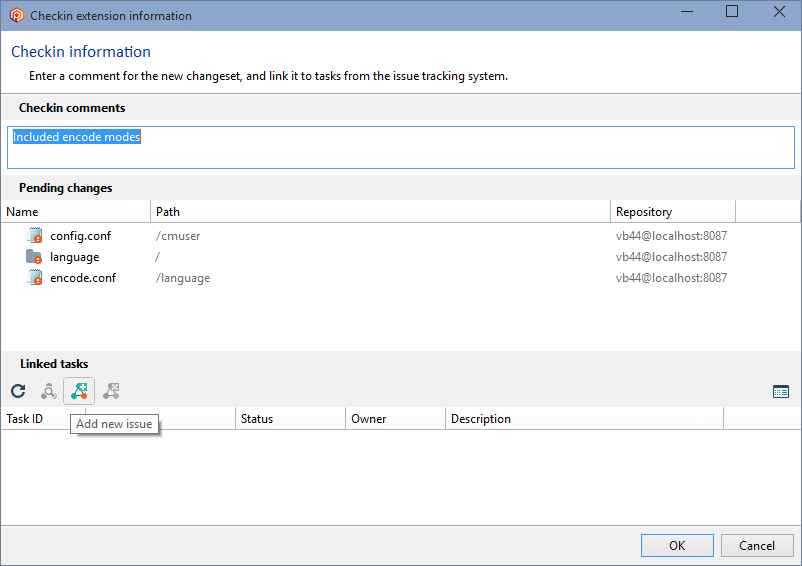Screen dimensions: 802x566
Task: Sort linked tasks by Owner column
Action: [x=395, y=419]
